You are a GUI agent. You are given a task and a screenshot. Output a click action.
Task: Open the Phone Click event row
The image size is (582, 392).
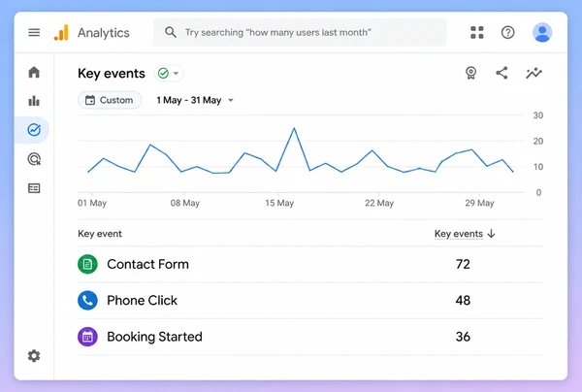[x=311, y=301]
